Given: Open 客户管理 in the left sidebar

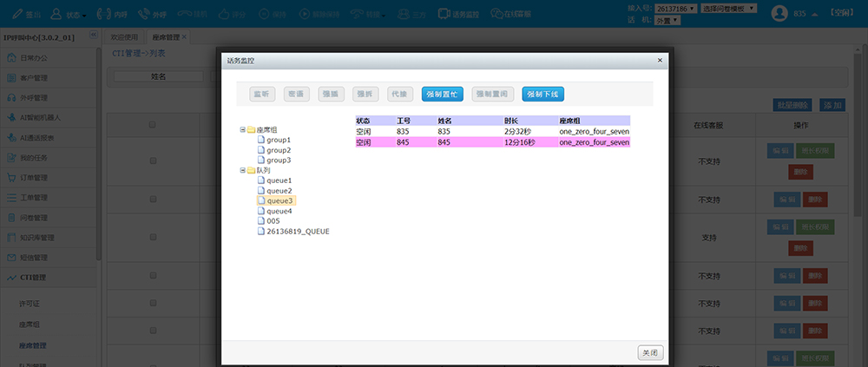Looking at the screenshot, I should (48, 77).
